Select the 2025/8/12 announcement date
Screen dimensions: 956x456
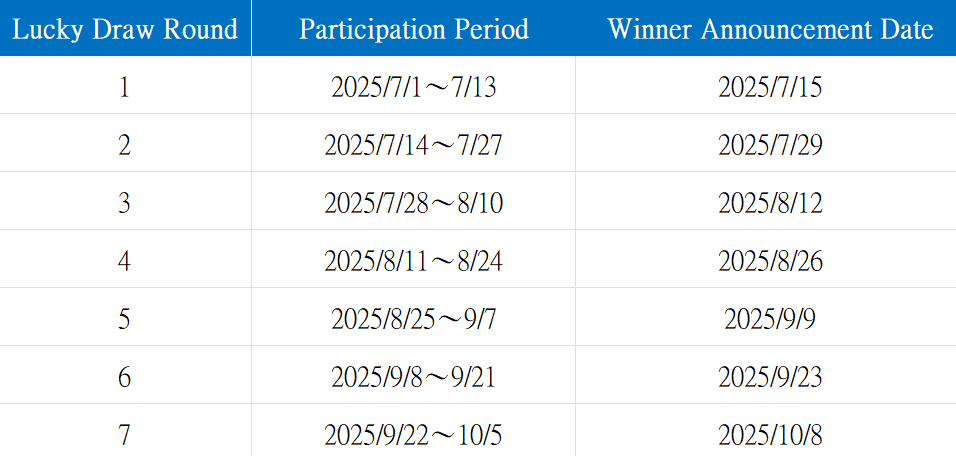(770, 203)
